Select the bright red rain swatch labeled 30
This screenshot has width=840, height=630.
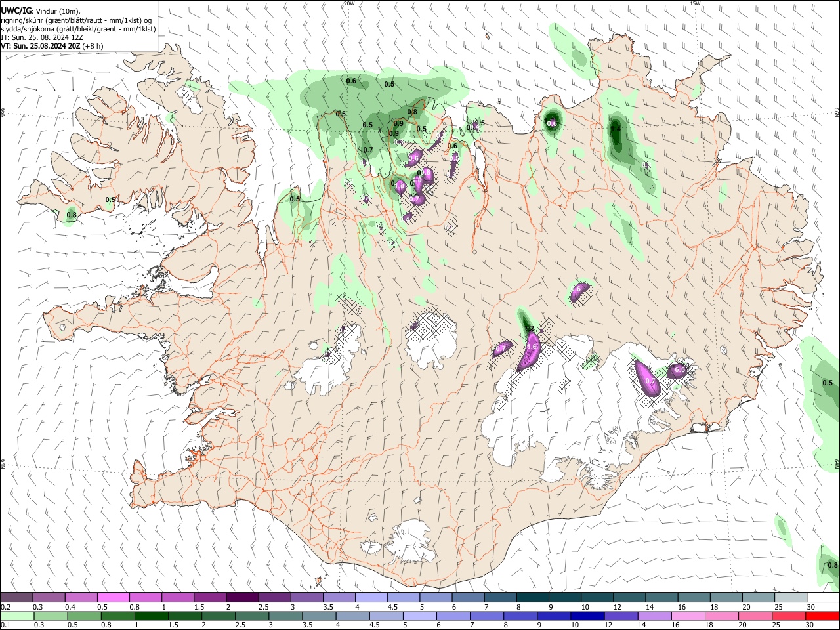tap(822, 616)
